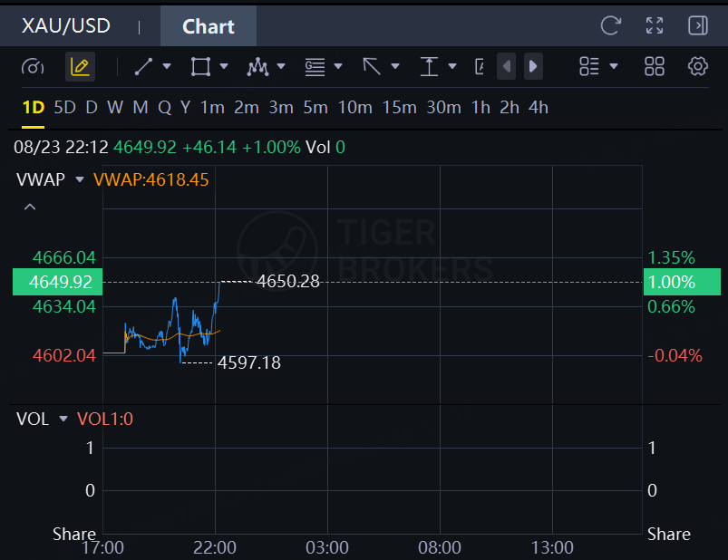The width and height of the screenshot is (728, 560).
Task: Select the rectangle shape drawing tool
Action: click(x=200, y=66)
